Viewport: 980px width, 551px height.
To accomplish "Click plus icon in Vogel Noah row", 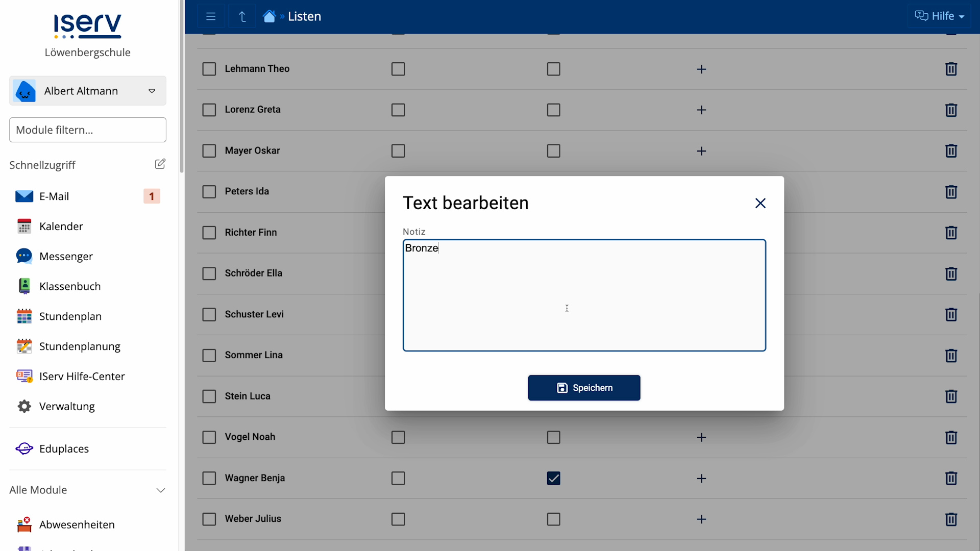I will click(x=701, y=437).
